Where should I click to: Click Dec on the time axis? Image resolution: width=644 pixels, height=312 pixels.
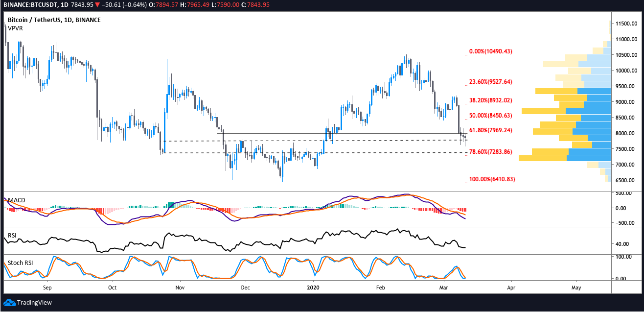click(x=245, y=288)
